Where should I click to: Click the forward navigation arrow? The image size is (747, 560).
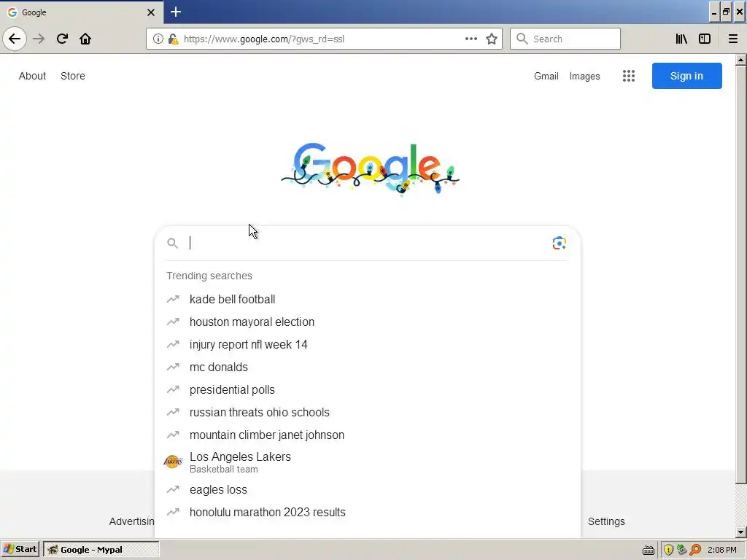(x=39, y=39)
